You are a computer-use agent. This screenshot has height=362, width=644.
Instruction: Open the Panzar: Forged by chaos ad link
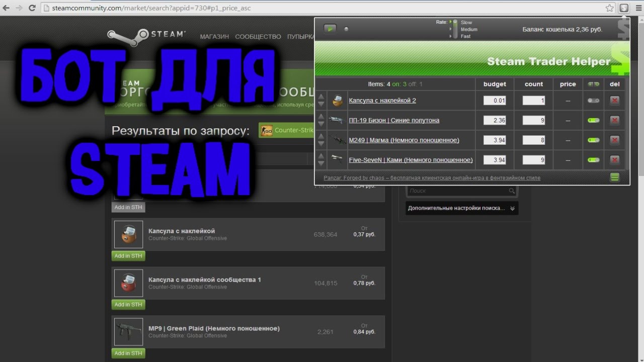point(432,177)
